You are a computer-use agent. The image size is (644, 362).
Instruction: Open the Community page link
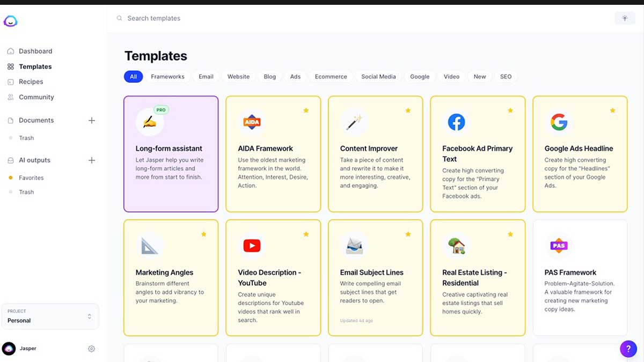point(36,97)
